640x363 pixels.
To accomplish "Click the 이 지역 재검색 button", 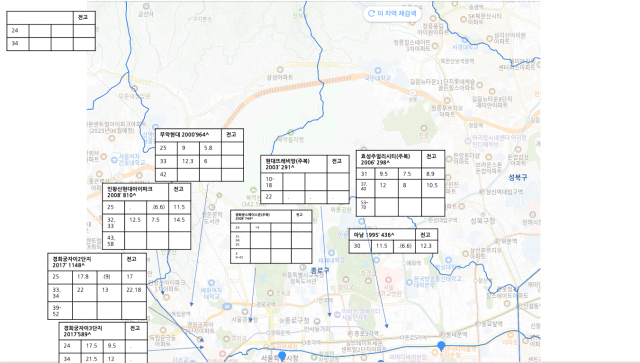I will coord(392,13).
